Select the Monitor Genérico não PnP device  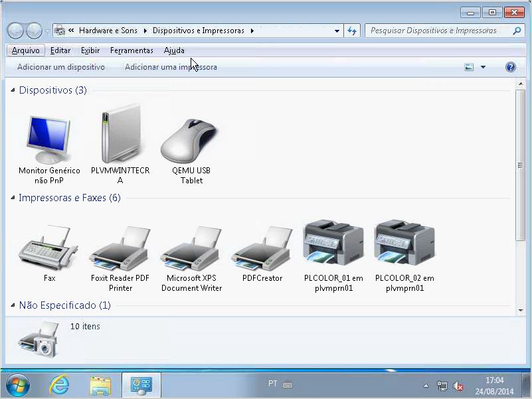[x=49, y=140]
